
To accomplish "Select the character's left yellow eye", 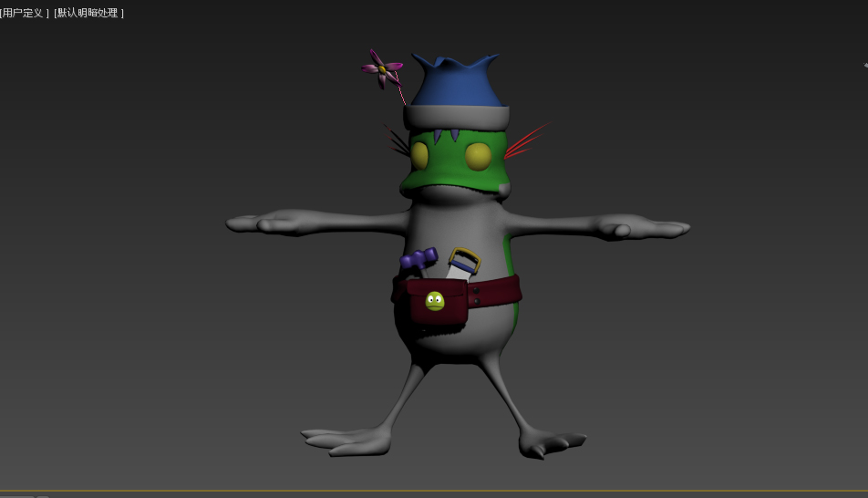I will (419, 155).
